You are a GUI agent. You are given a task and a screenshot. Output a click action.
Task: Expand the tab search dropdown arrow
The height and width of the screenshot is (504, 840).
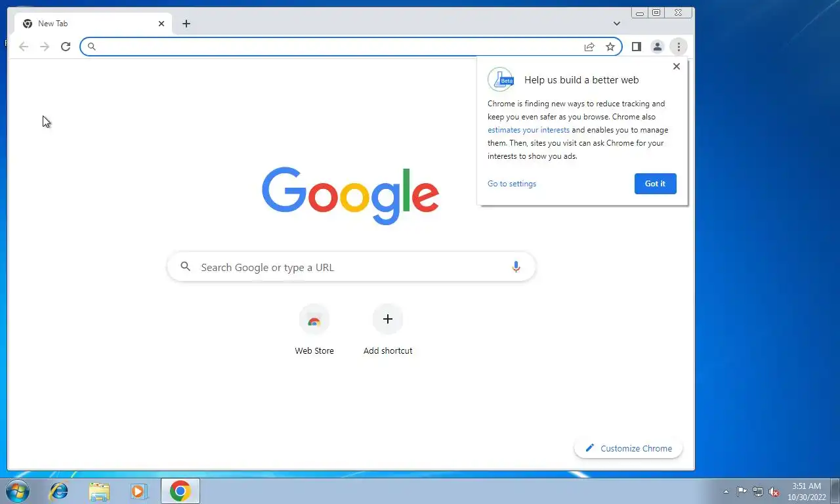[x=617, y=24]
